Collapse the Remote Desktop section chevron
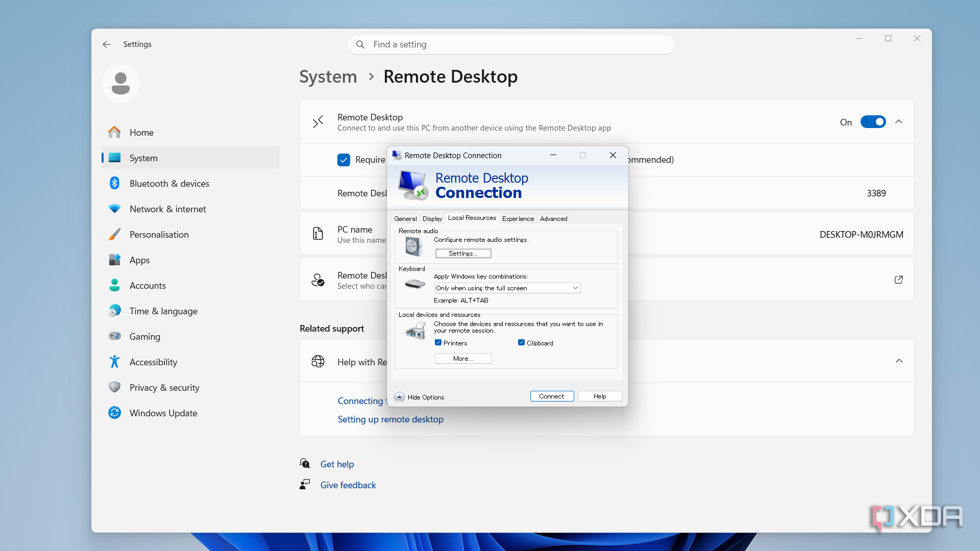The image size is (980, 551). [899, 122]
